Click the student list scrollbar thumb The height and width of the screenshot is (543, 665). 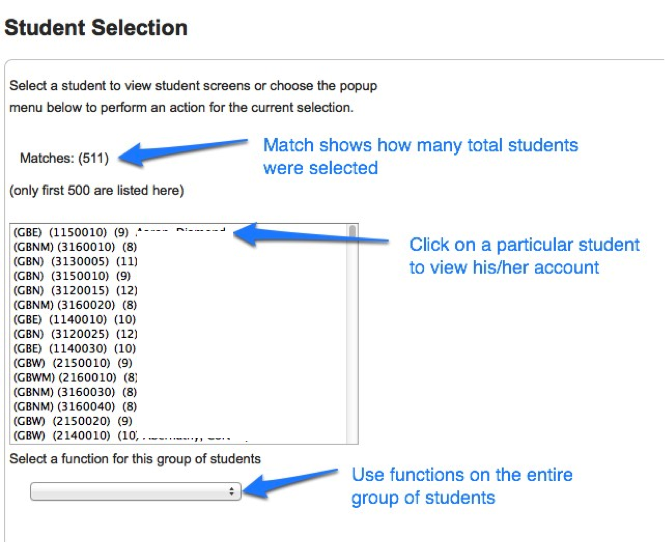[351, 232]
